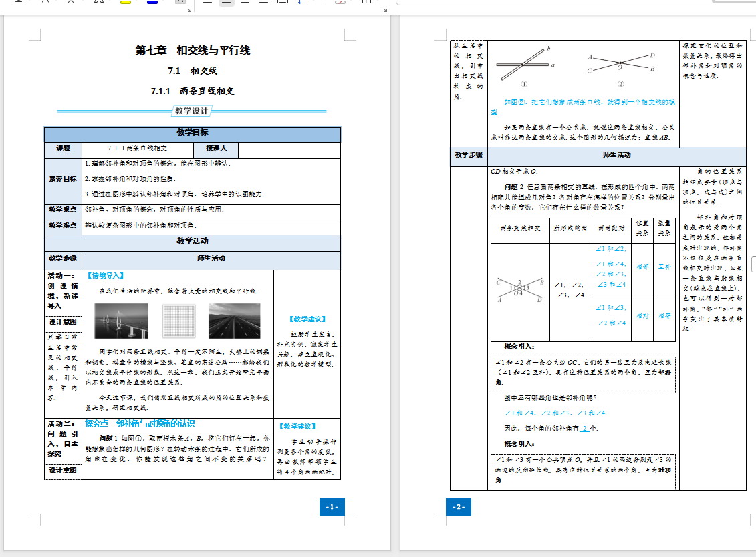Open the Paragraph dialog launcher arrow

pos(385,9)
